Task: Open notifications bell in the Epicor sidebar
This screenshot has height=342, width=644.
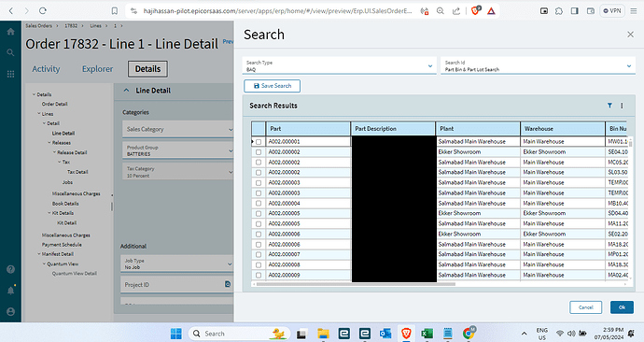Action: 10,291
